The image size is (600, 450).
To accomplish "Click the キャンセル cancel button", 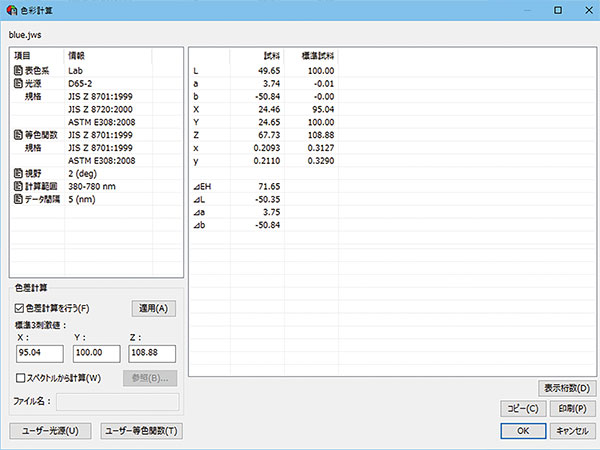I will (573, 431).
